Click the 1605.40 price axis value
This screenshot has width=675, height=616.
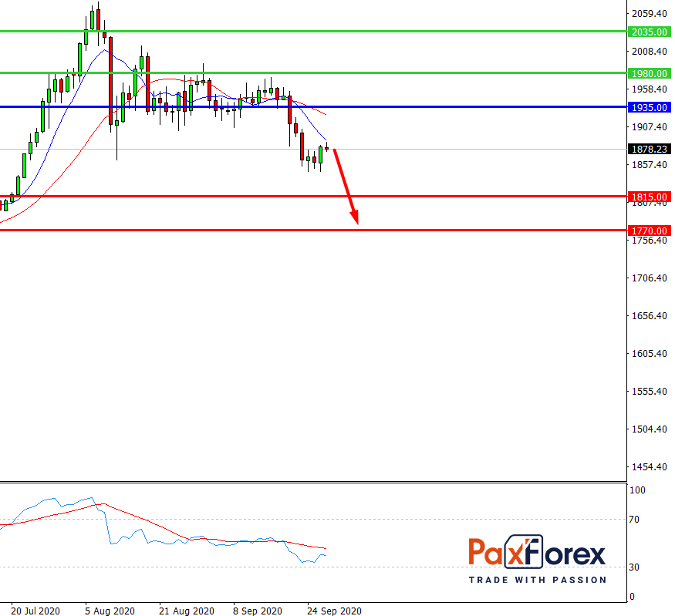[650, 354]
